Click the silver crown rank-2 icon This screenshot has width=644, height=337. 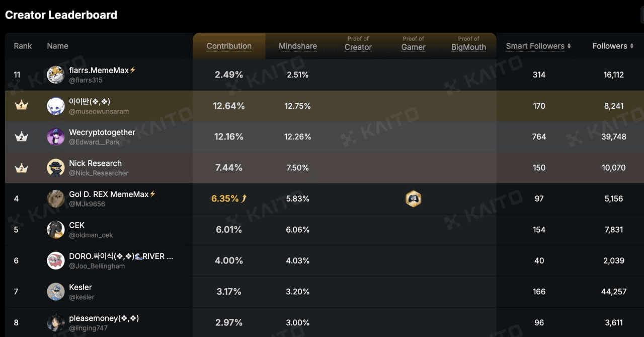(22, 137)
